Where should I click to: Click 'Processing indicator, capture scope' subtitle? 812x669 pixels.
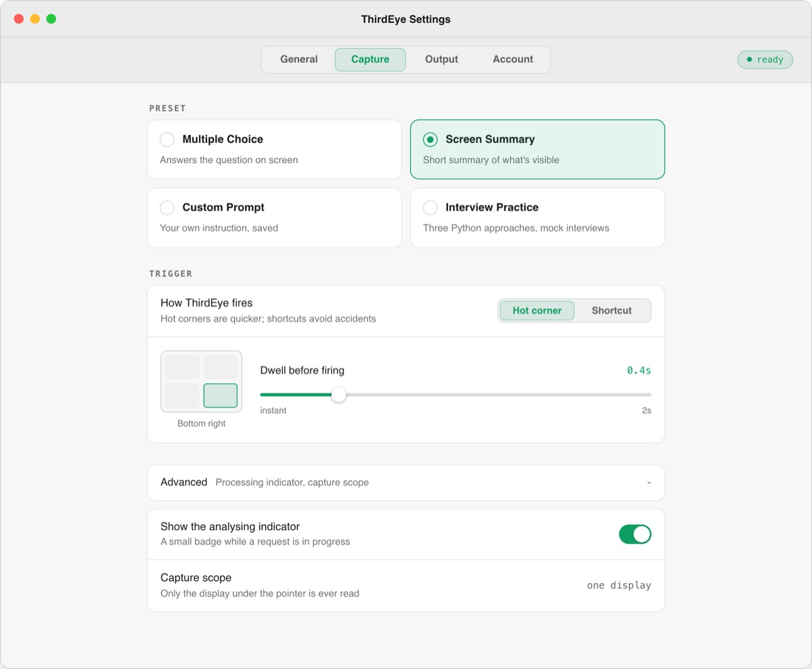coord(292,483)
